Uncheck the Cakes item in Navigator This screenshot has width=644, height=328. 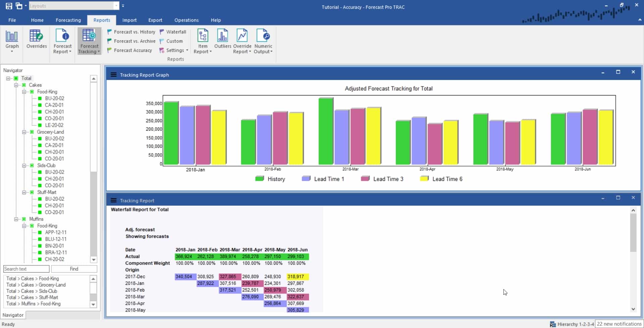23,85
